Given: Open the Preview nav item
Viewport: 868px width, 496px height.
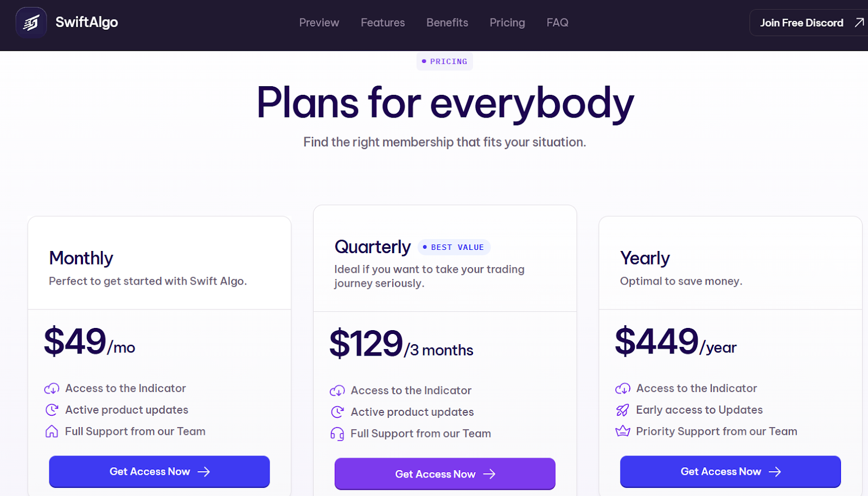Looking at the screenshot, I should (319, 23).
